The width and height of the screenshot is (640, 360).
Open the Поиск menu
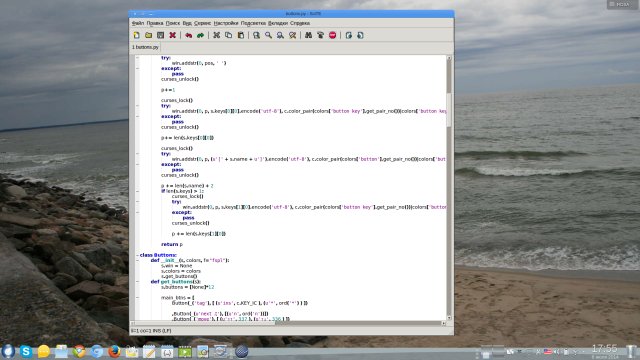point(173,23)
